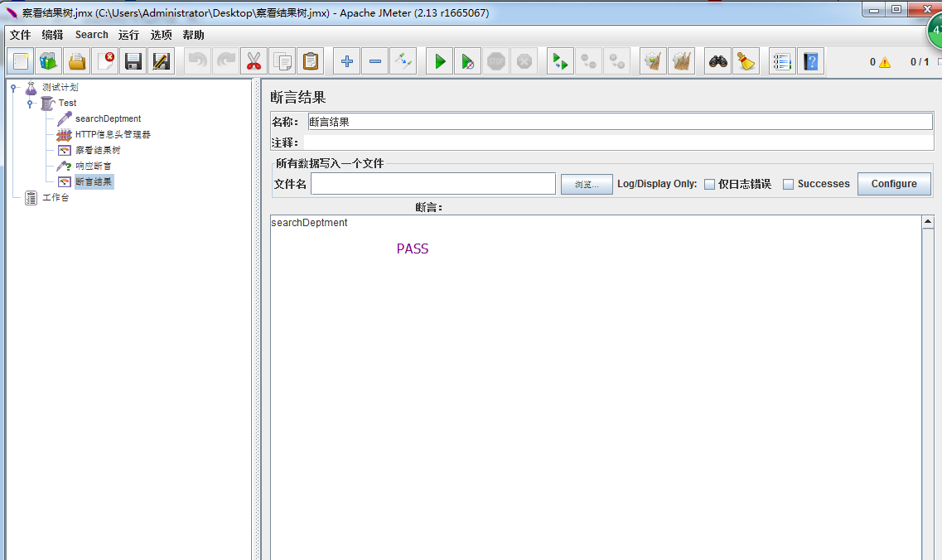The height and width of the screenshot is (560, 942).
Task: Open the 文件 menu
Action: (21, 35)
